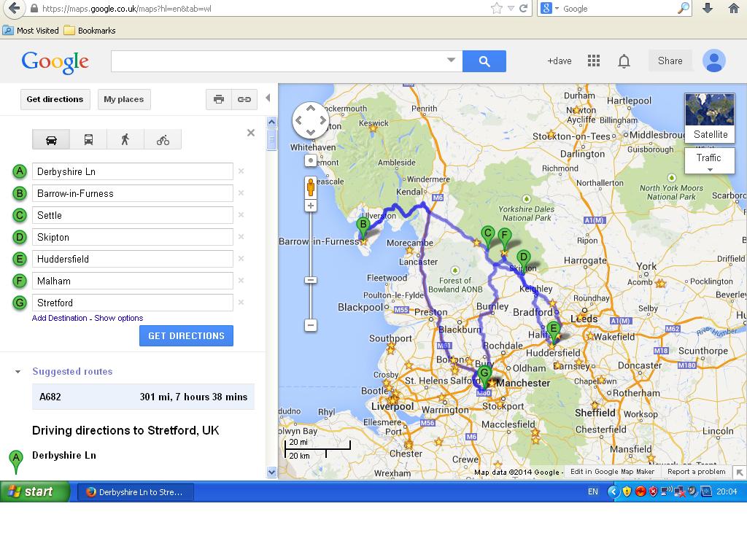
Task: Expand hidden system tray icons arrow
Action: (x=613, y=491)
